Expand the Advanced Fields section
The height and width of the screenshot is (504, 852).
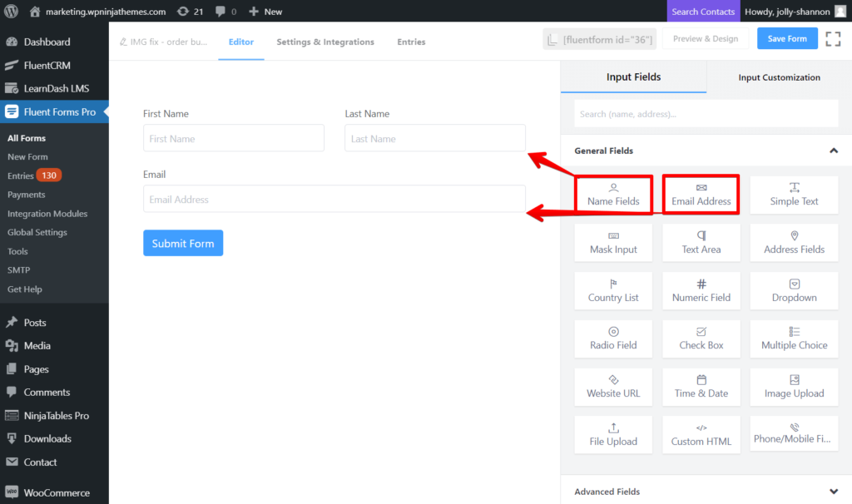tap(834, 491)
